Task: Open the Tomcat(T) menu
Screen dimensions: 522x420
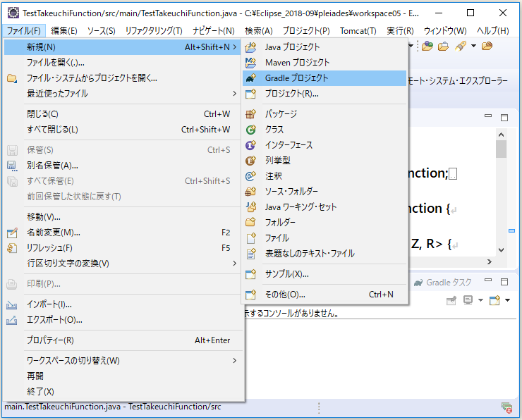Action: point(358,31)
